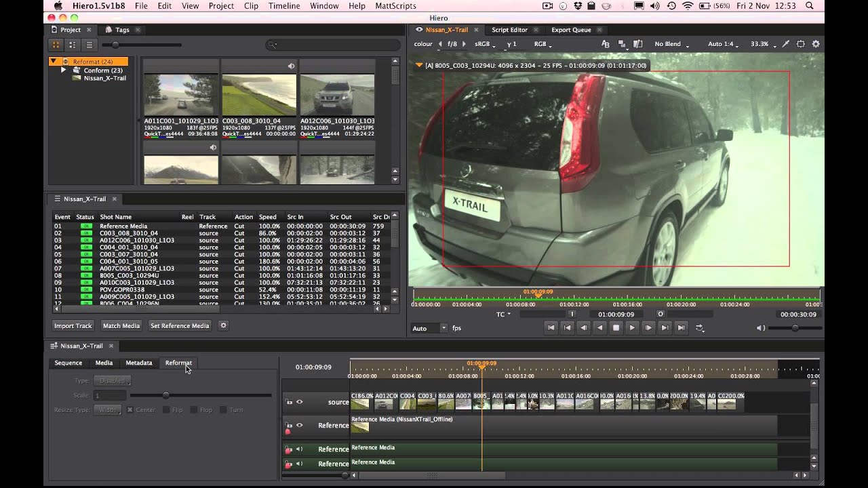Toggle visibility eye on Reference video track

pos(299,425)
